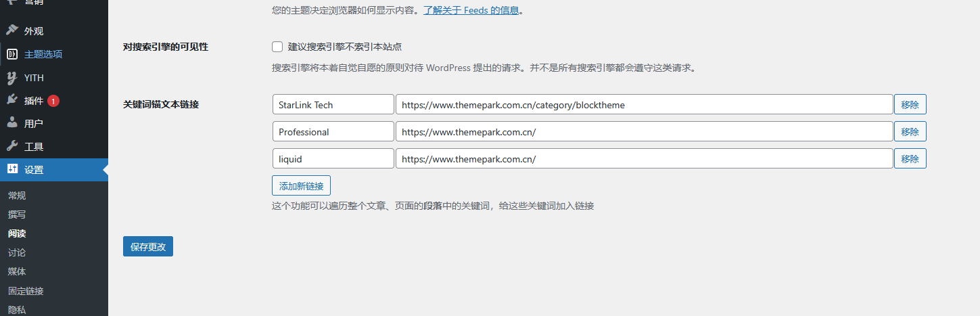Go to 讨论 settings submenu
The height and width of the screenshot is (316, 980).
tap(17, 252)
